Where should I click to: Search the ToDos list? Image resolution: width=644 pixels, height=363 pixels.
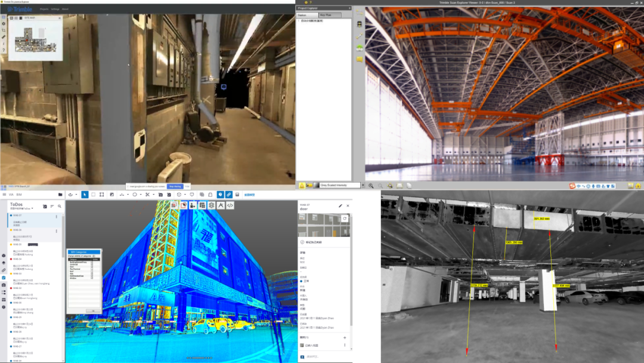pos(60,206)
